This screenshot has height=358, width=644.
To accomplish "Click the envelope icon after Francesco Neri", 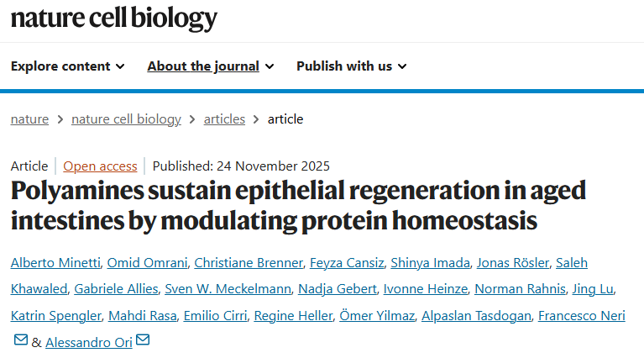I will pos(20,340).
